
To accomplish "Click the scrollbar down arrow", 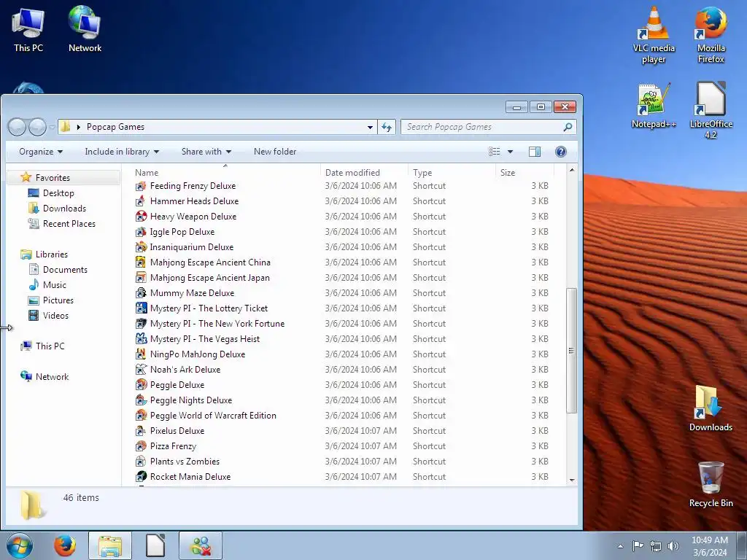I will click(572, 480).
